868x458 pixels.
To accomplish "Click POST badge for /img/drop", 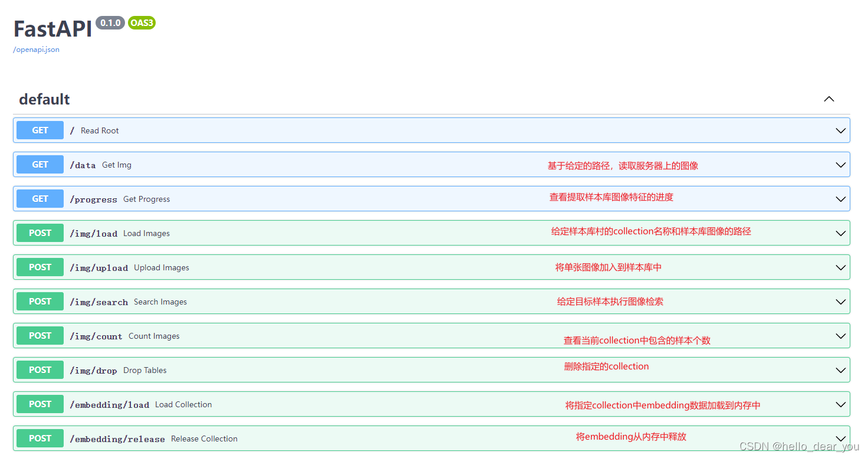I will [x=40, y=370].
